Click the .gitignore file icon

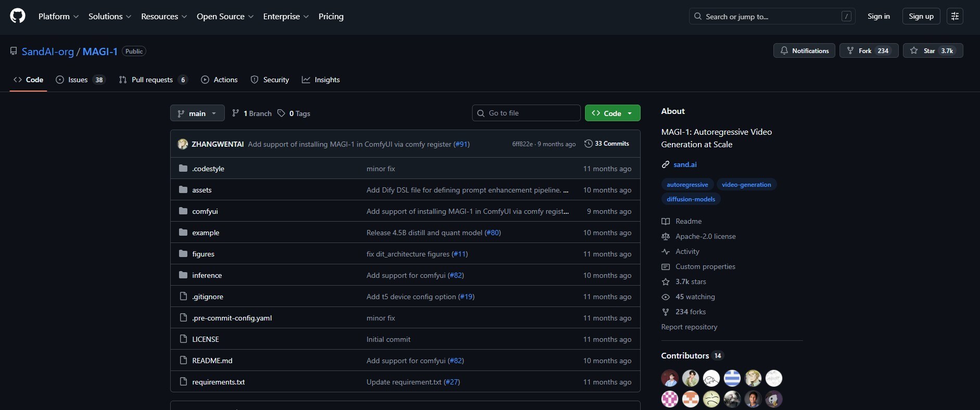[183, 296]
